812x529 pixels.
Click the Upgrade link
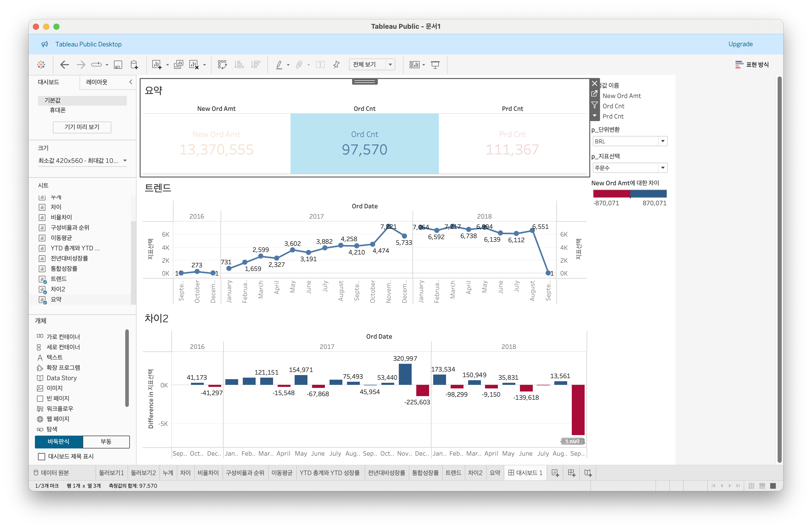click(x=740, y=44)
